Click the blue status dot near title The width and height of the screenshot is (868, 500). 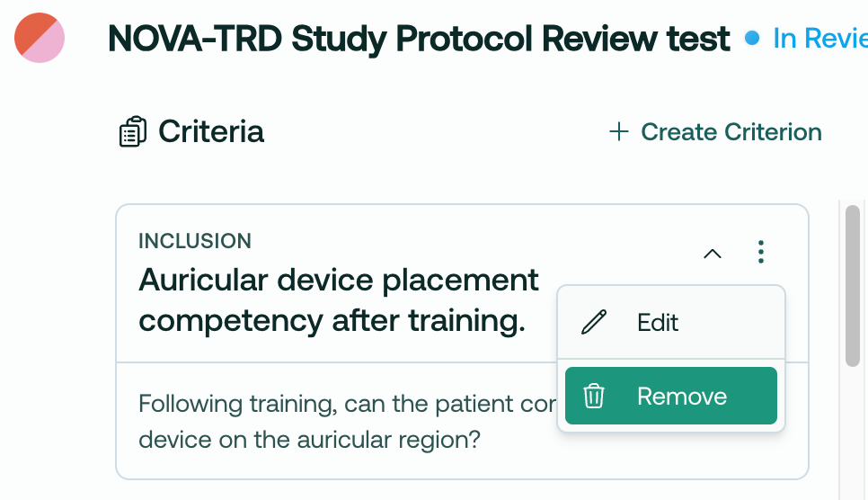[752, 39]
